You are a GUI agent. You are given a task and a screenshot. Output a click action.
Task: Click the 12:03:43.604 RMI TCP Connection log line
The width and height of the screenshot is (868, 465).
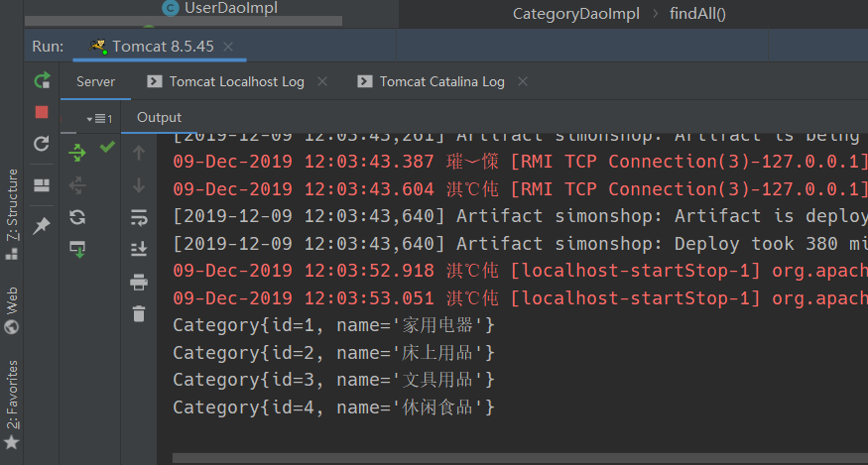521,189
